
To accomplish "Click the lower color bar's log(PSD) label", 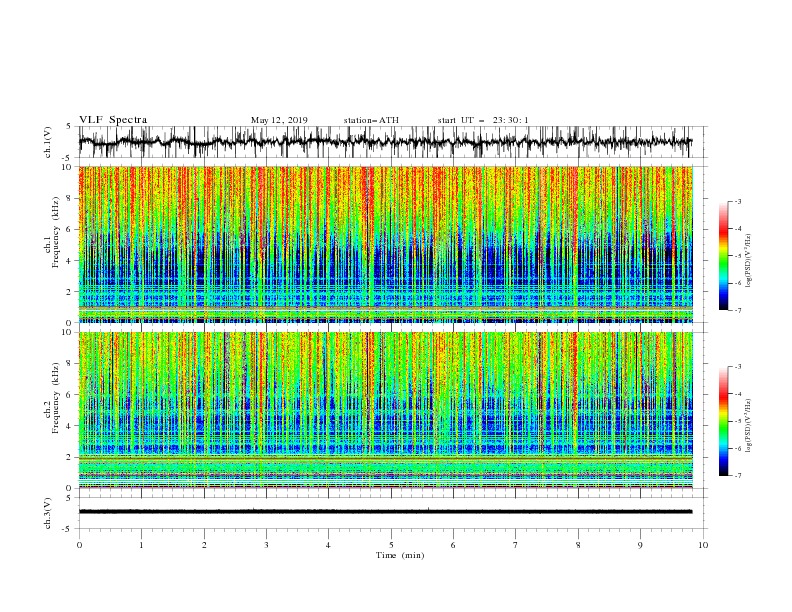I will tap(749, 426).
